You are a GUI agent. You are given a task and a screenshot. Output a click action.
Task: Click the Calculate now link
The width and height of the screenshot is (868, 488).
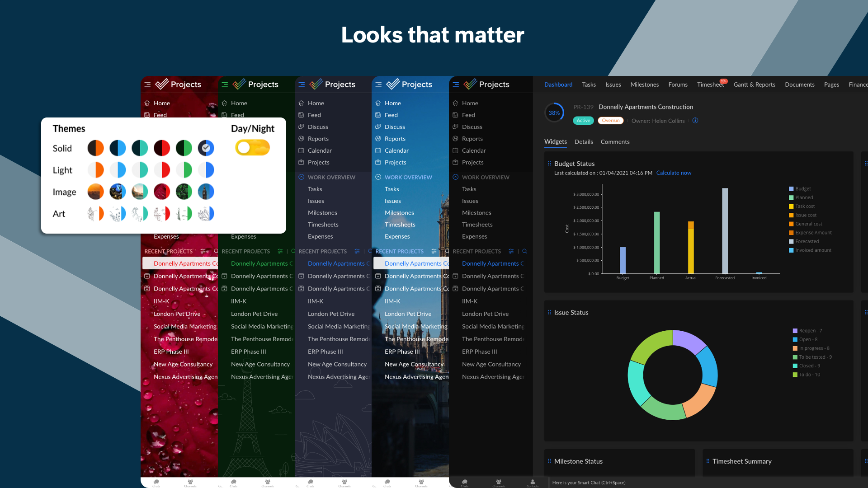pos(674,173)
